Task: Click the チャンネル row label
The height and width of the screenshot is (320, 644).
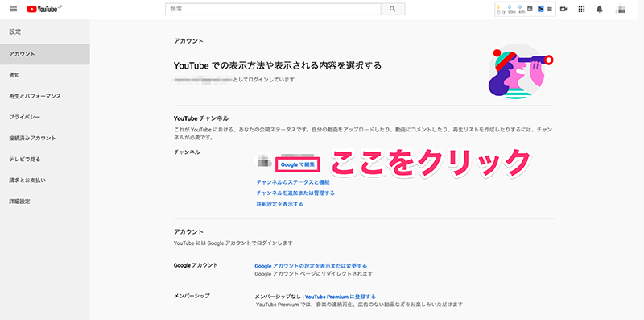Action: pyautogui.click(x=187, y=152)
